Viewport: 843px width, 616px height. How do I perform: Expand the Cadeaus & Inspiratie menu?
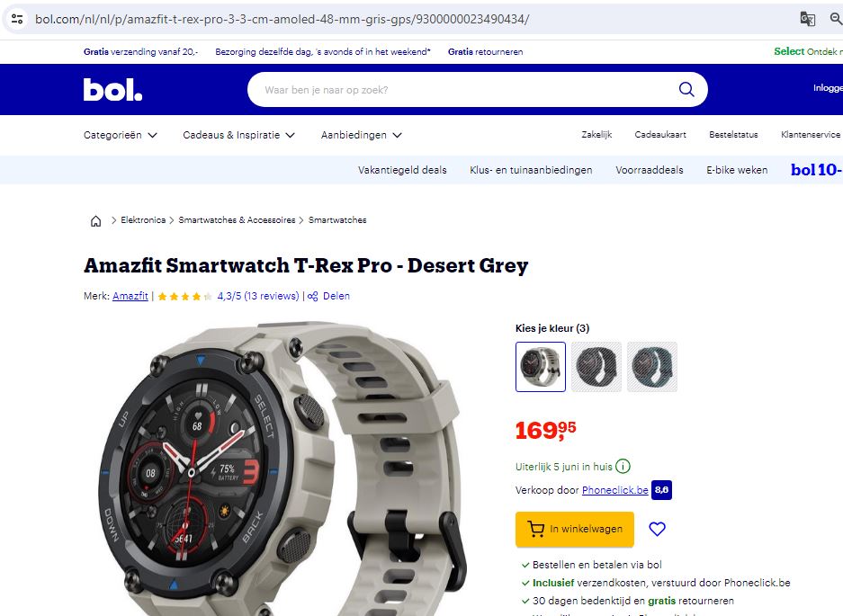pyautogui.click(x=238, y=135)
